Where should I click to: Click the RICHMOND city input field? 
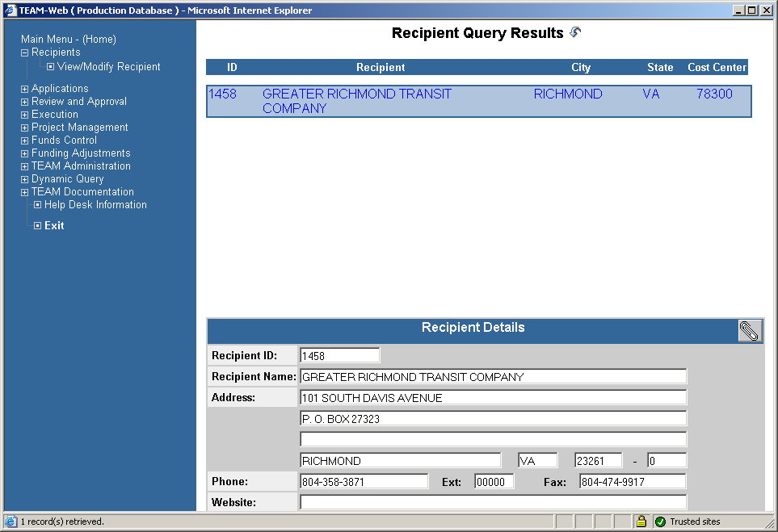pos(401,461)
